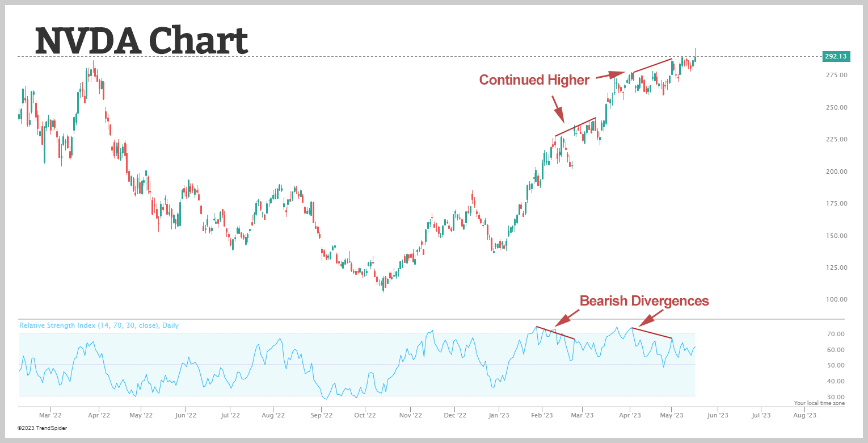Click the NVDA Chart title
This screenshot has width=868, height=443.
142,41
